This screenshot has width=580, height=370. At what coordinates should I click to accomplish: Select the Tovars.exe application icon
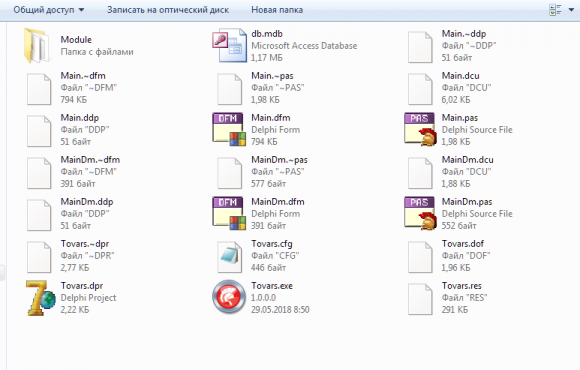pos(229,297)
